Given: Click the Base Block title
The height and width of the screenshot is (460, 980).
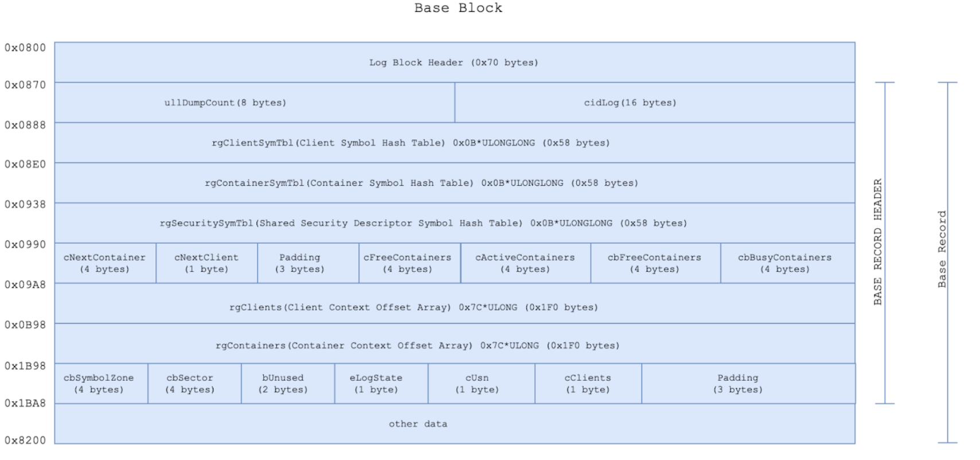Looking at the screenshot, I should (458, 8).
